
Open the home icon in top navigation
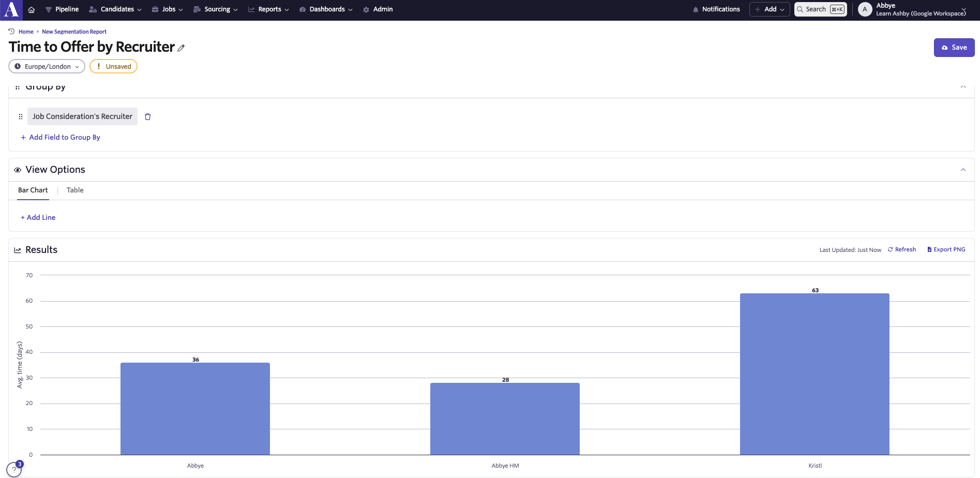(x=32, y=10)
